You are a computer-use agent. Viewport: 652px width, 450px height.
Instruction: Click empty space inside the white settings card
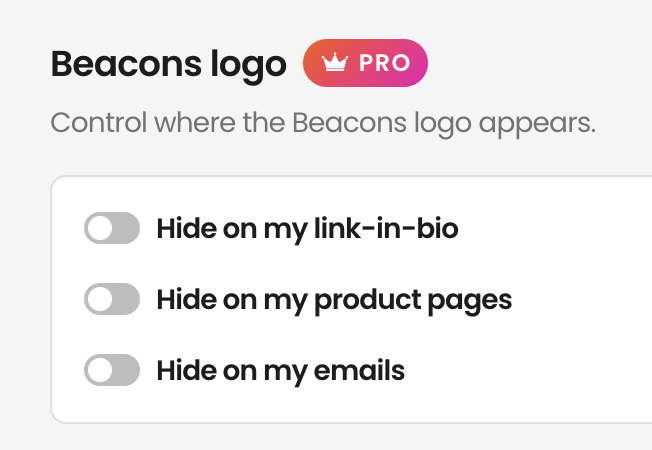(x=561, y=333)
